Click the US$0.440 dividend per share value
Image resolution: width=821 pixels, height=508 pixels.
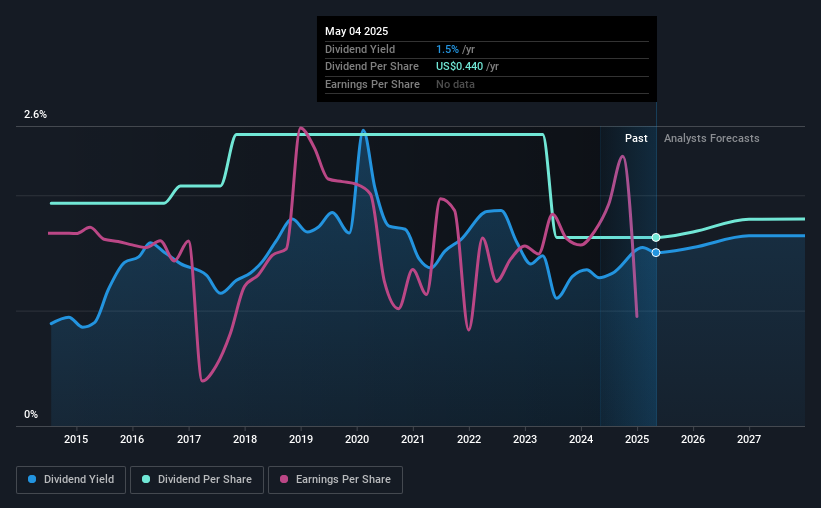(x=459, y=67)
